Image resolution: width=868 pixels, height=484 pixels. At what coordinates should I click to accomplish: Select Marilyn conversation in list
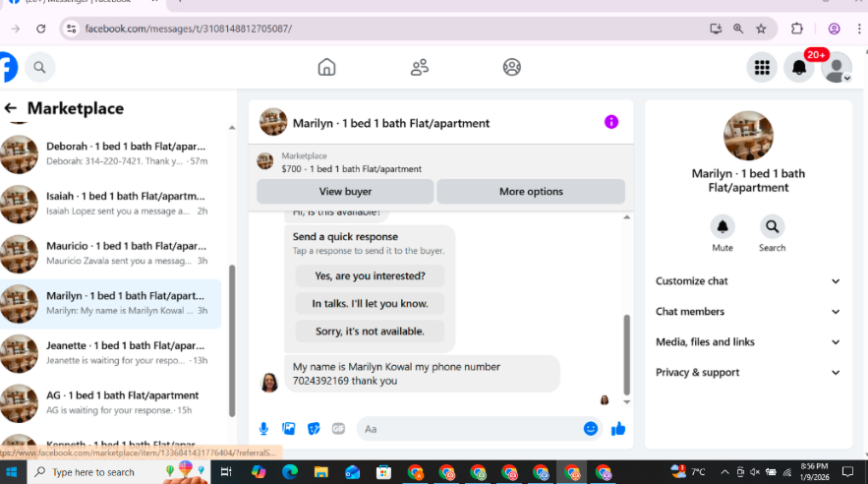[x=111, y=303]
